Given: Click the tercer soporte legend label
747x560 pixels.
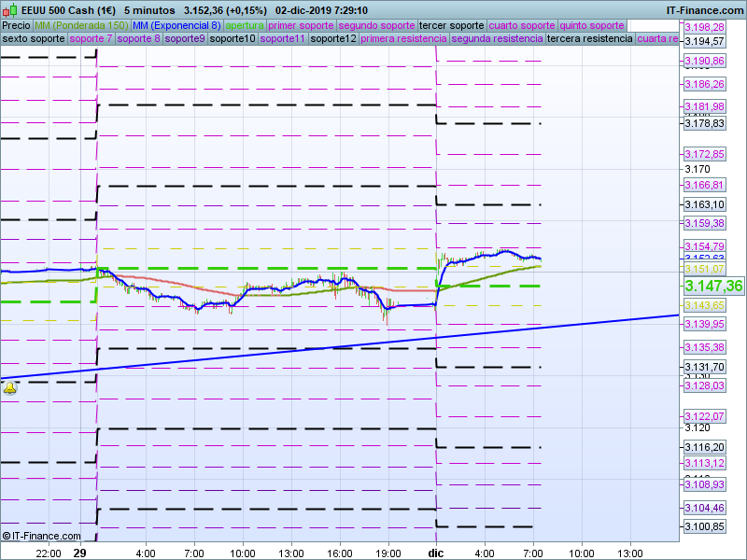Looking at the screenshot, I should pyautogui.click(x=452, y=25).
